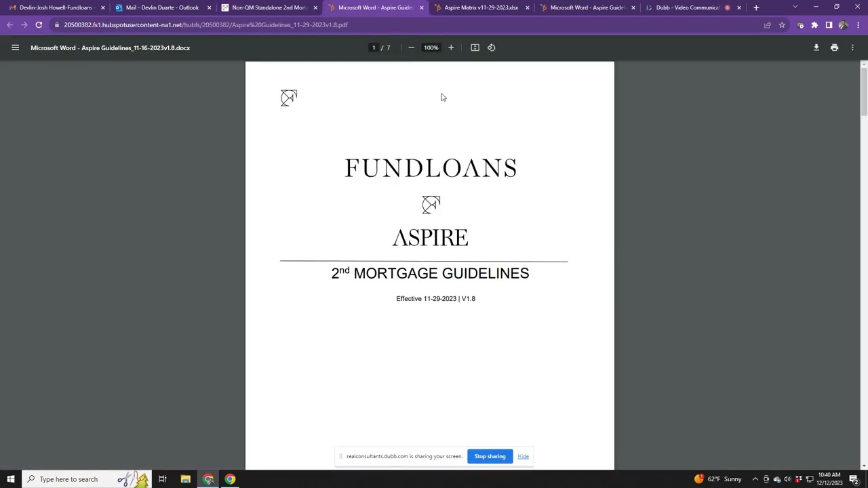Reload the current page
The height and width of the screenshot is (488, 868).
click(x=39, y=25)
